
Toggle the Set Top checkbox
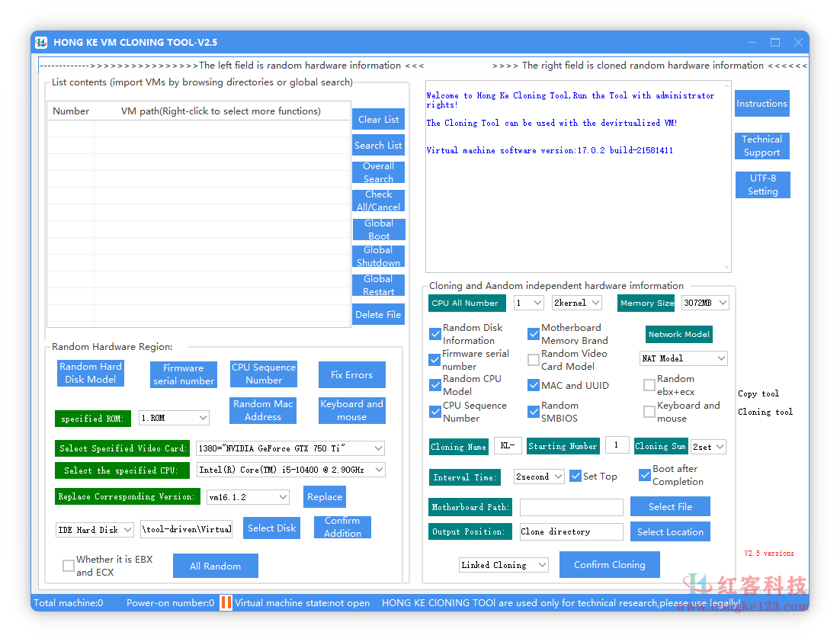click(x=575, y=476)
